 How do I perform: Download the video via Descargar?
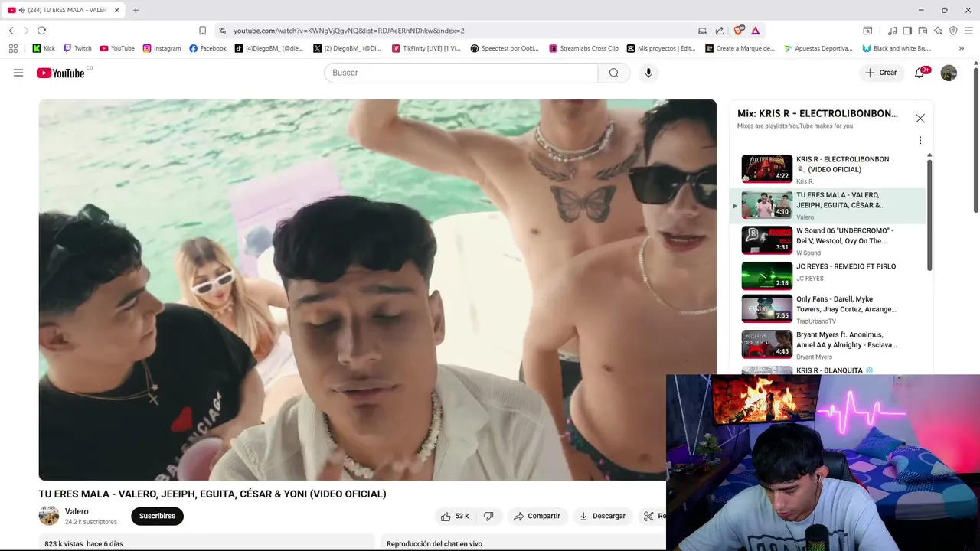tap(603, 516)
